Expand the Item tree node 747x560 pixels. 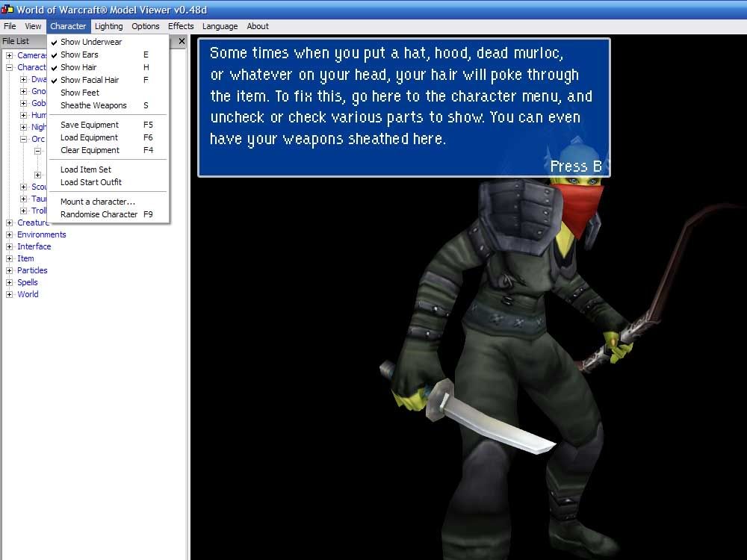[x=9, y=258]
